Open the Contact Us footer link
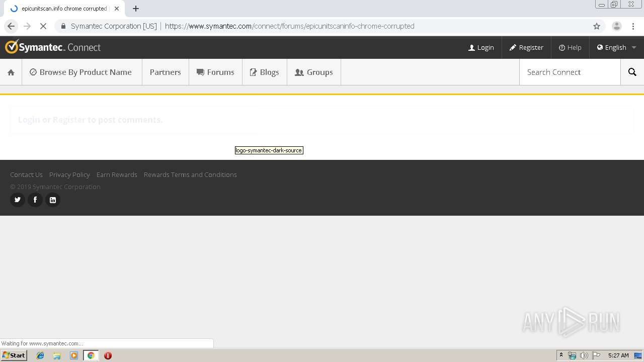Viewport: 644px width, 362px height. 26,174
